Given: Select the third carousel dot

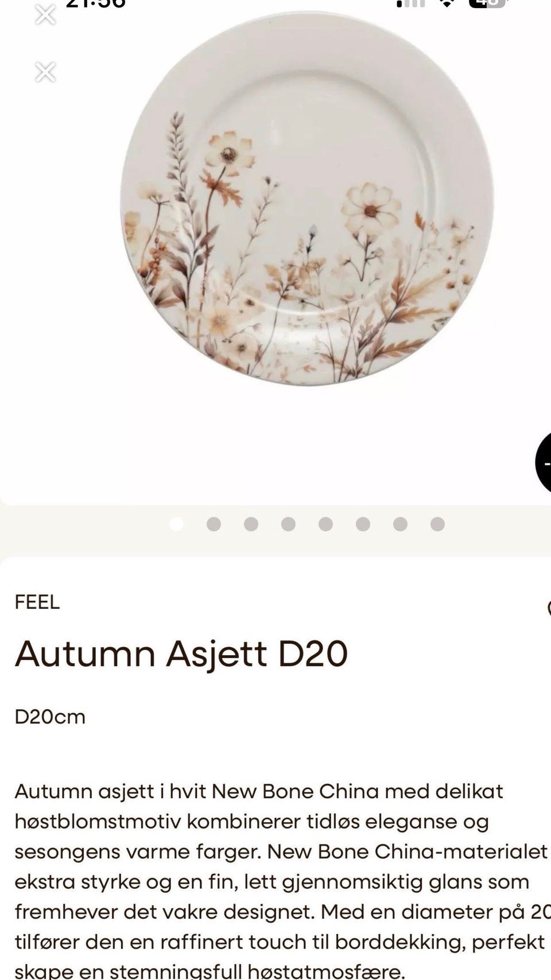Looking at the screenshot, I should click(x=251, y=524).
